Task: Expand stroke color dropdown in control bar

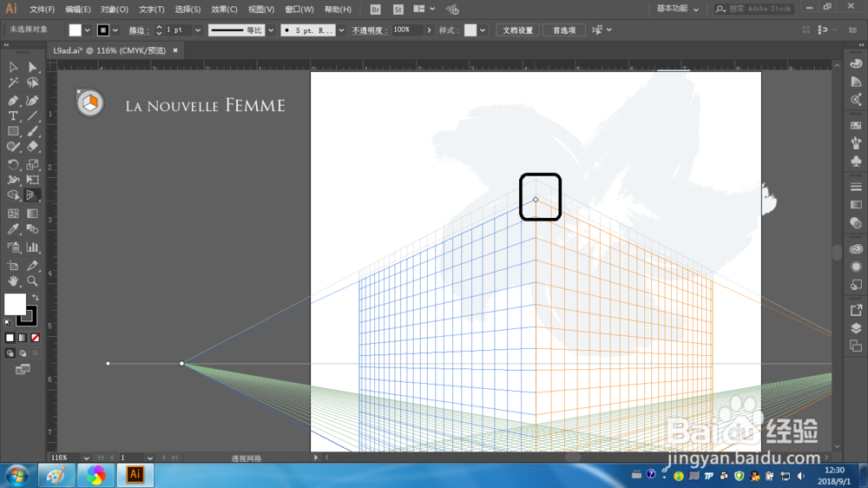Action: click(x=115, y=30)
